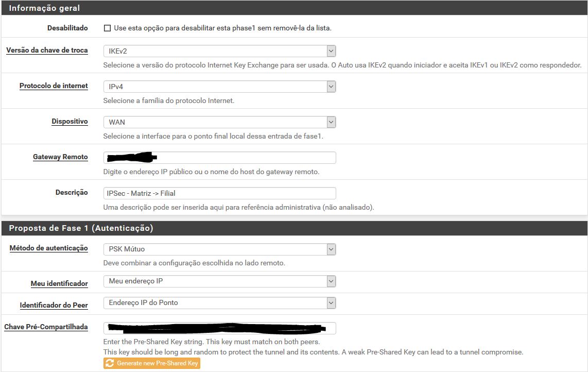Click the Chave Pré-Compartilhada label

coord(46,327)
